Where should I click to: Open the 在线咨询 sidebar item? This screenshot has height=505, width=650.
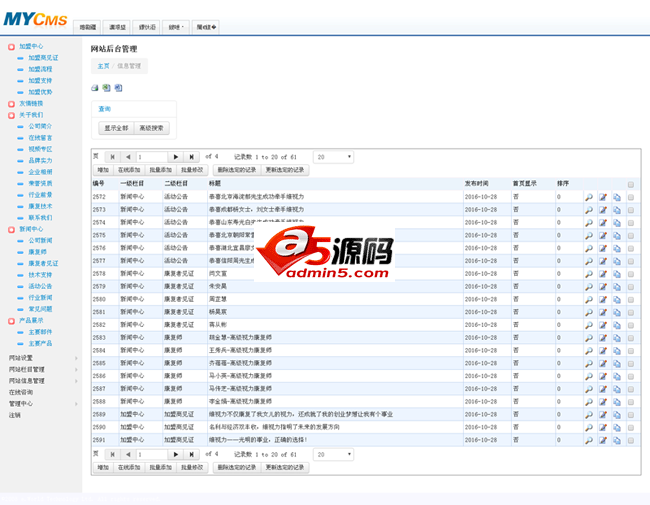tap(21, 392)
